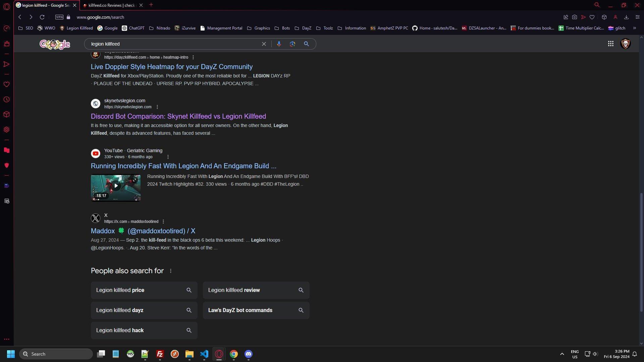Open sidebar extensions cube icon
This screenshot has width=644, height=362.
[x=6, y=115]
